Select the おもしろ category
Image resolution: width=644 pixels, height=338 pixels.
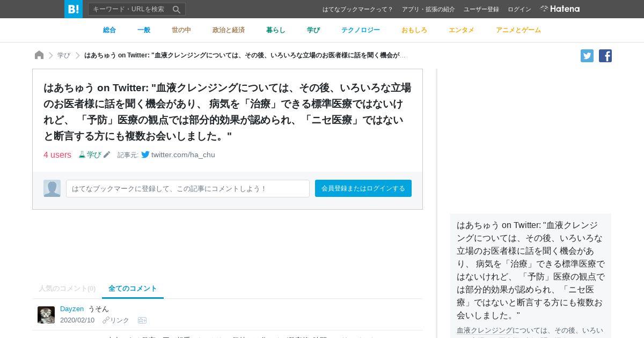click(414, 30)
